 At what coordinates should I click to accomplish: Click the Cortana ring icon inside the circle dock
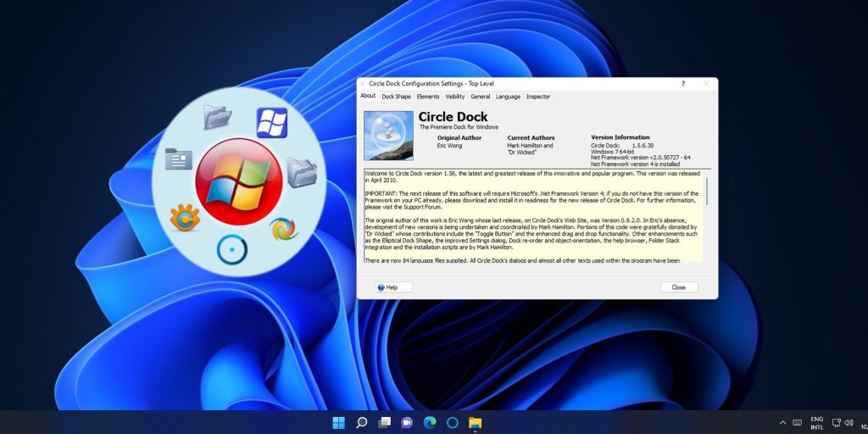click(x=231, y=249)
